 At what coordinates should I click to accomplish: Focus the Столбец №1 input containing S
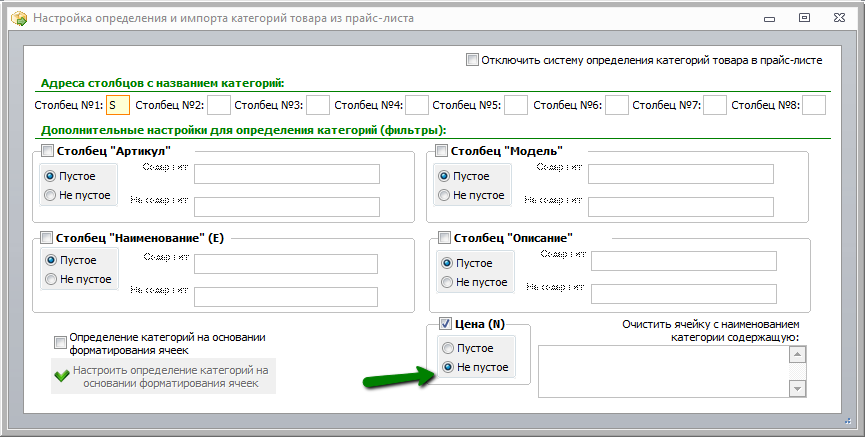pyautogui.click(x=118, y=105)
